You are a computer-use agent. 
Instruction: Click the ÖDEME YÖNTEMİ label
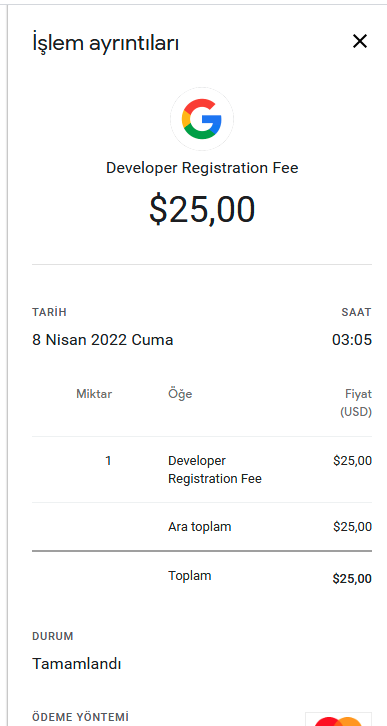pos(81,717)
